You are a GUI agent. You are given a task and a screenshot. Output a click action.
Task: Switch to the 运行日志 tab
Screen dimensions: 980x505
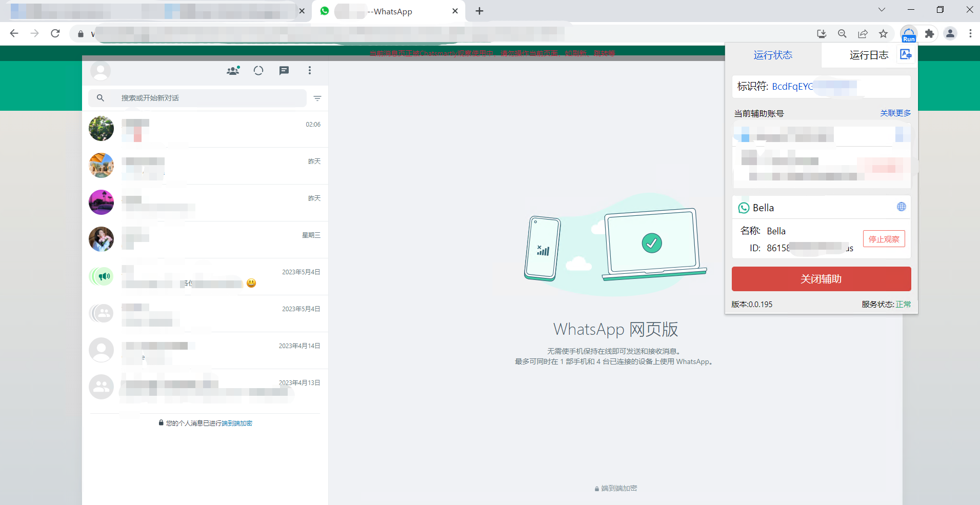click(x=869, y=55)
